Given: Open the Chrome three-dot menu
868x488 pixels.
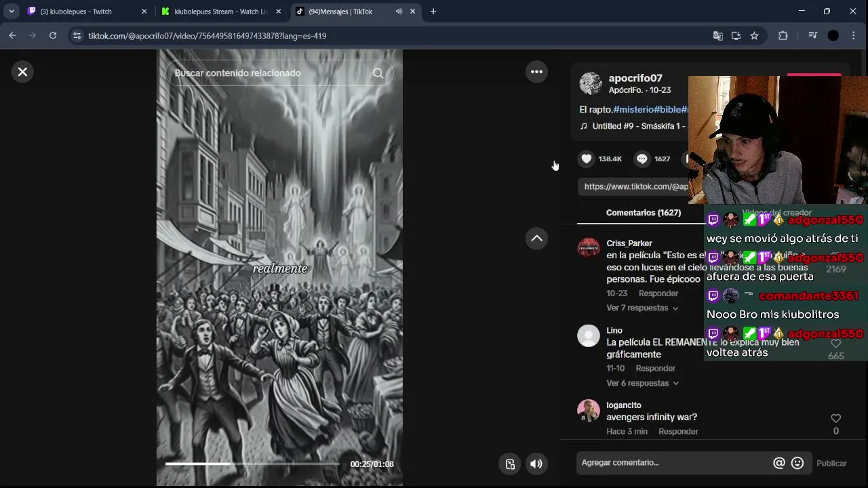Looking at the screenshot, I should pyautogui.click(x=854, y=36).
